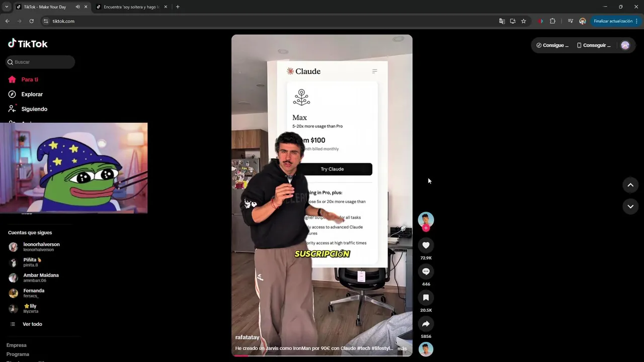Click the rafatatay username on the video

tap(247, 337)
